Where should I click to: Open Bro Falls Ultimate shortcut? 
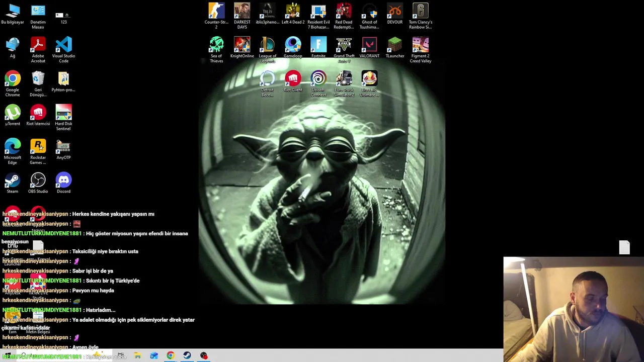[x=369, y=84]
